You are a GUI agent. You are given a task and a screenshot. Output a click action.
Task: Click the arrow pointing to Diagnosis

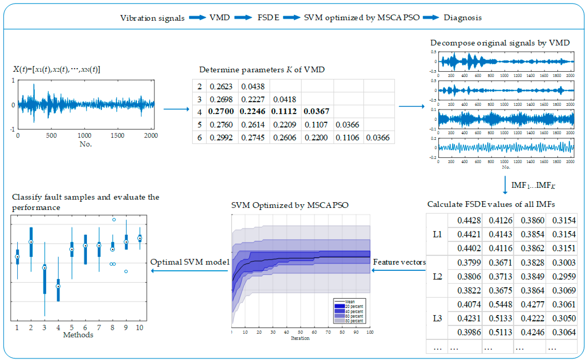pos(431,18)
